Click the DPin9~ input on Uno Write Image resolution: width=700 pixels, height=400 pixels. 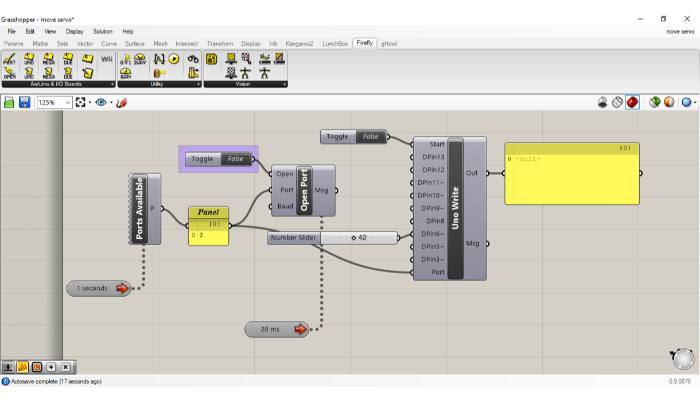click(432, 208)
